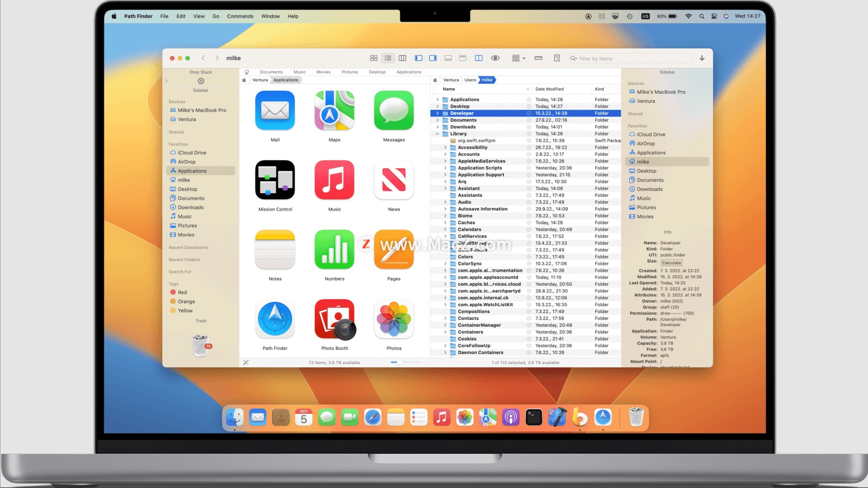
Task: Expand the Accessibility folder
Action: (x=445, y=147)
